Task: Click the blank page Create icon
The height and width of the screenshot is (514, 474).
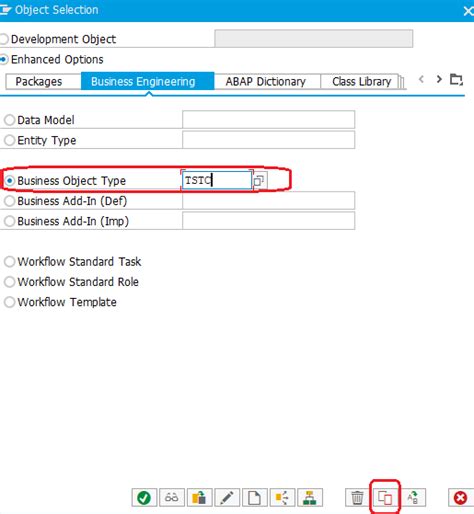Action: [x=255, y=498]
